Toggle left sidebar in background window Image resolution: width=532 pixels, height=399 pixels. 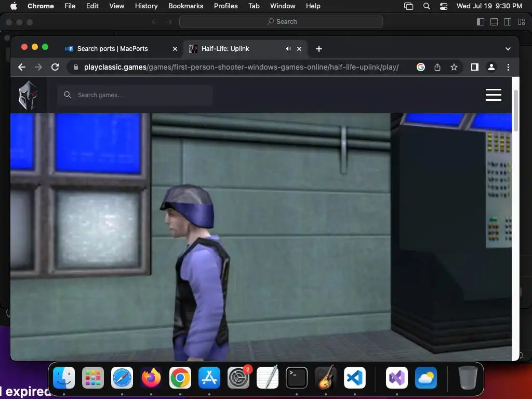481,22
